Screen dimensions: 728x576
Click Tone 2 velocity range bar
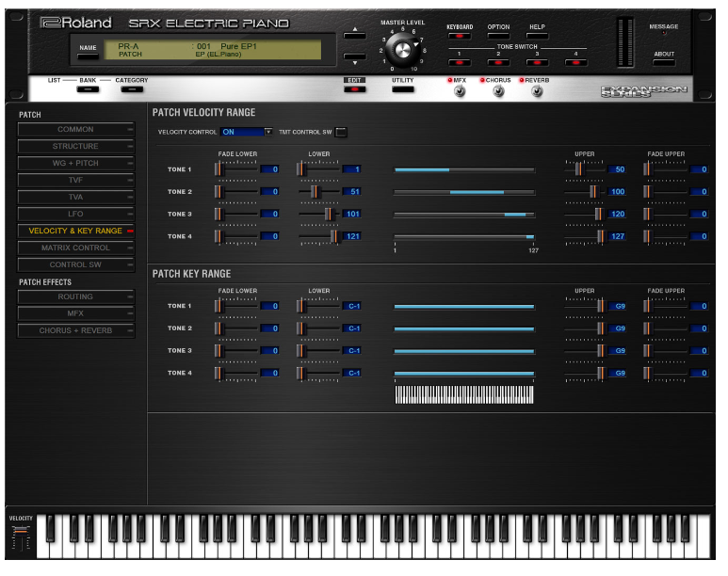point(464,192)
